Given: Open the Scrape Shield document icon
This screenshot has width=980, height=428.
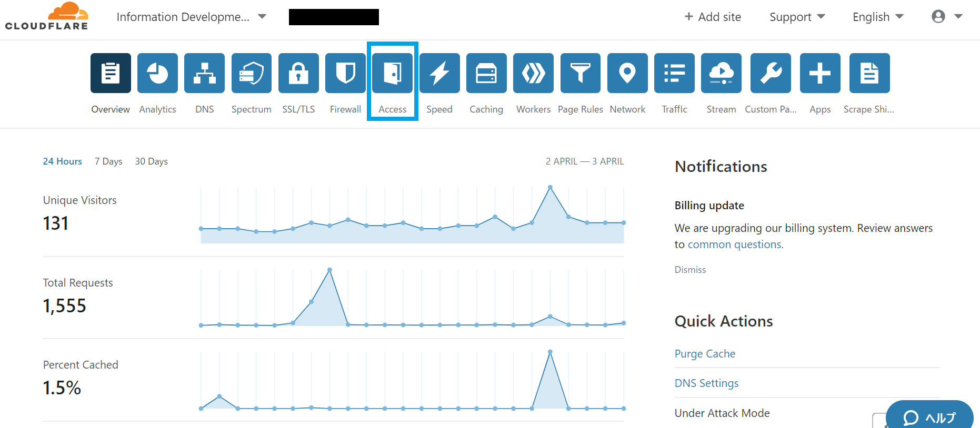Looking at the screenshot, I should point(869,73).
